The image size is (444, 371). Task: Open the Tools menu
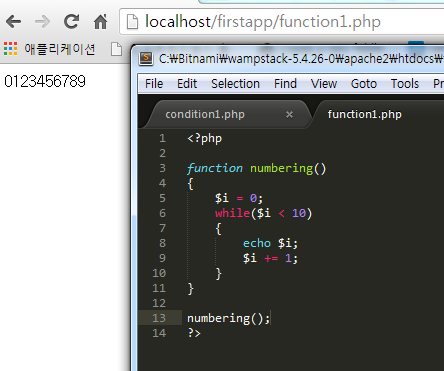tap(405, 84)
